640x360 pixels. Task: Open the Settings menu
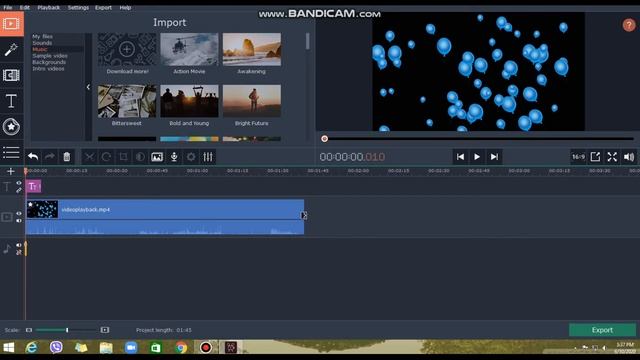pos(78,7)
